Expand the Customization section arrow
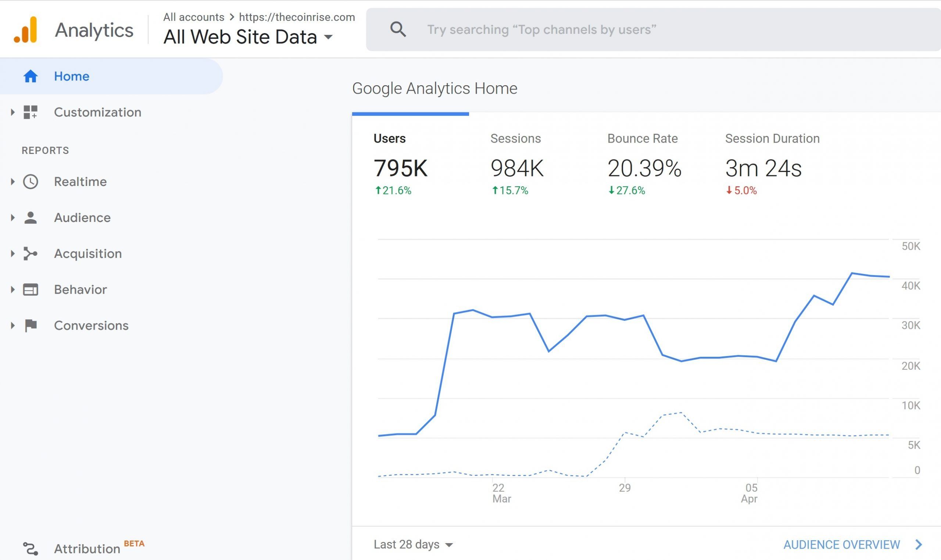 [x=12, y=112]
